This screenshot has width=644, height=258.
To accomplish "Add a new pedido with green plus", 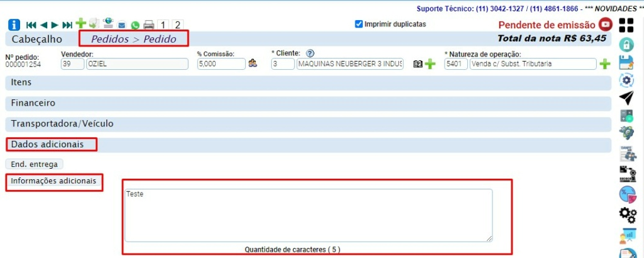I will 81,23.
